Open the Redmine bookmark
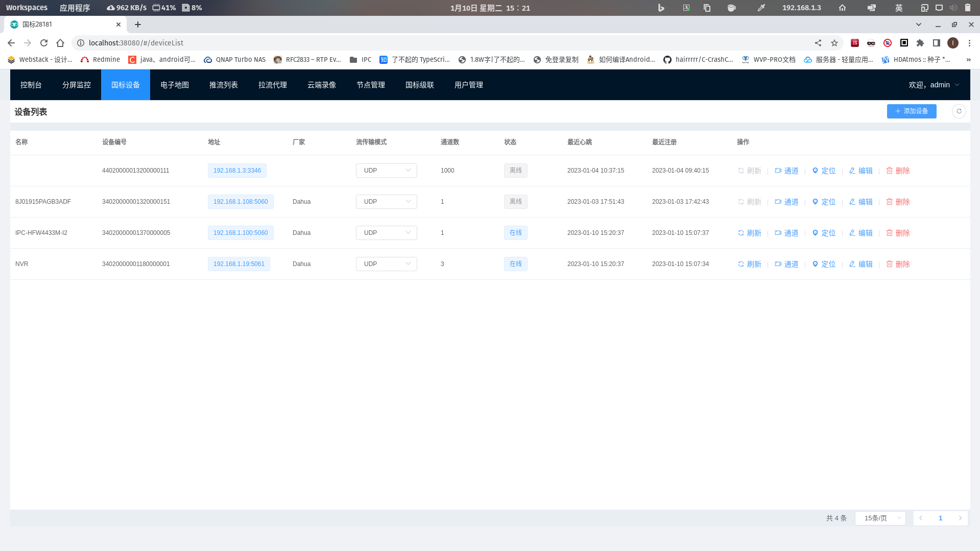This screenshot has height=551, width=980. coord(101,60)
